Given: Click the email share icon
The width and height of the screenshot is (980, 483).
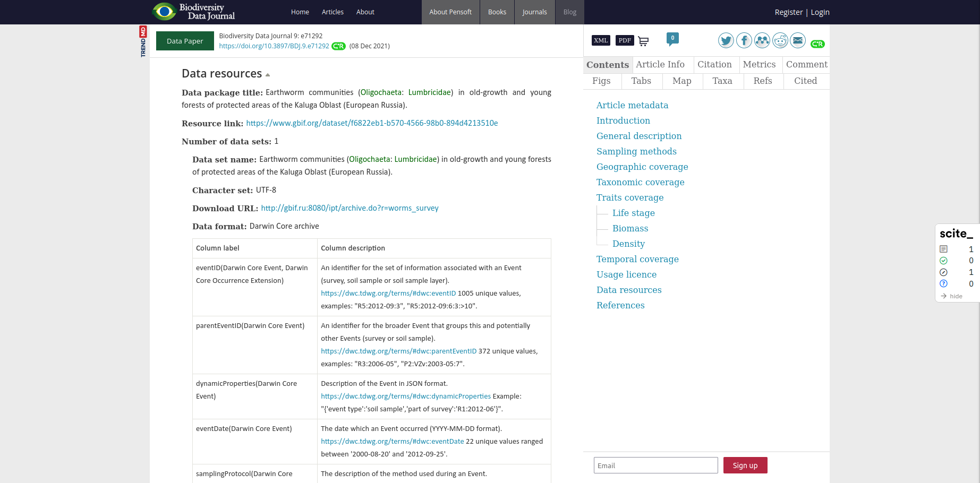Looking at the screenshot, I should click(x=798, y=41).
